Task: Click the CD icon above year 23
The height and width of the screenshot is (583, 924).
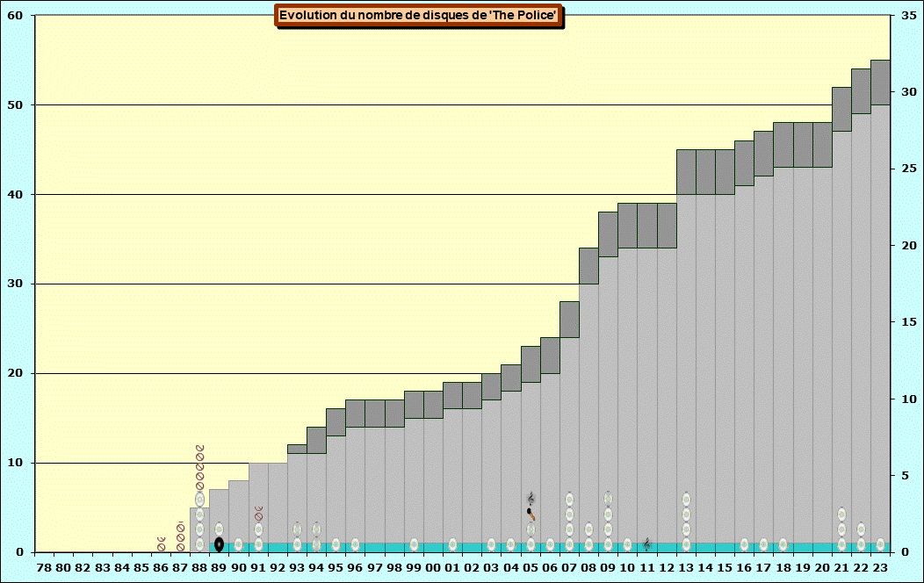Action: coord(880,544)
